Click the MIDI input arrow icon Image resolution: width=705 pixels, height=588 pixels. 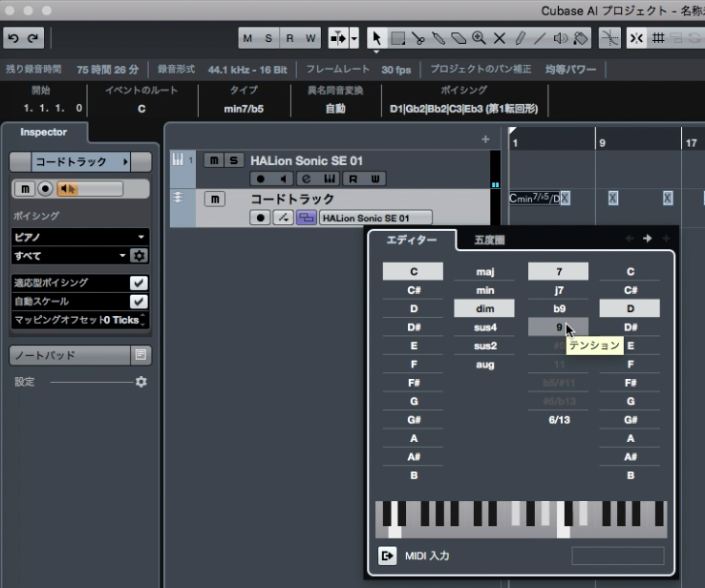point(387,556)
